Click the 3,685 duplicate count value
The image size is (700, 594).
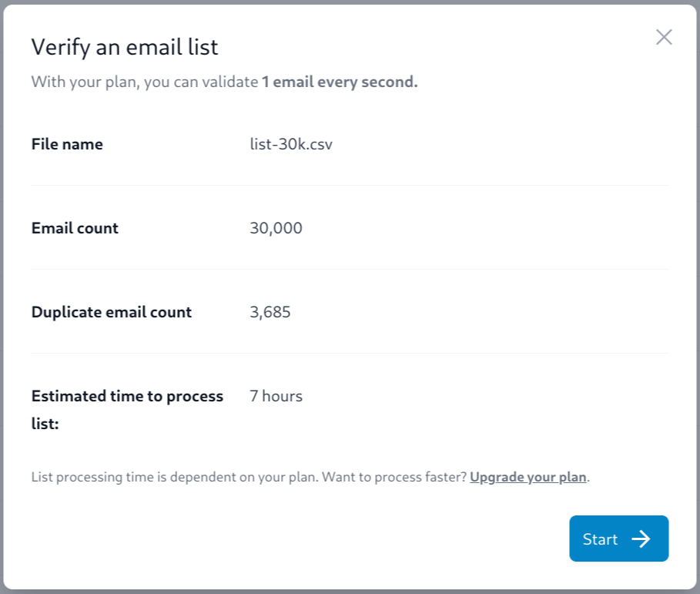tap(270, 312)
